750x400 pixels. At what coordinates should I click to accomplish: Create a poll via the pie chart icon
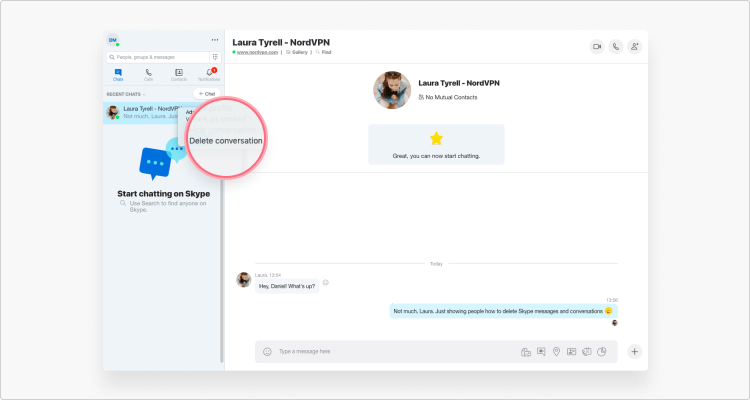602,352
